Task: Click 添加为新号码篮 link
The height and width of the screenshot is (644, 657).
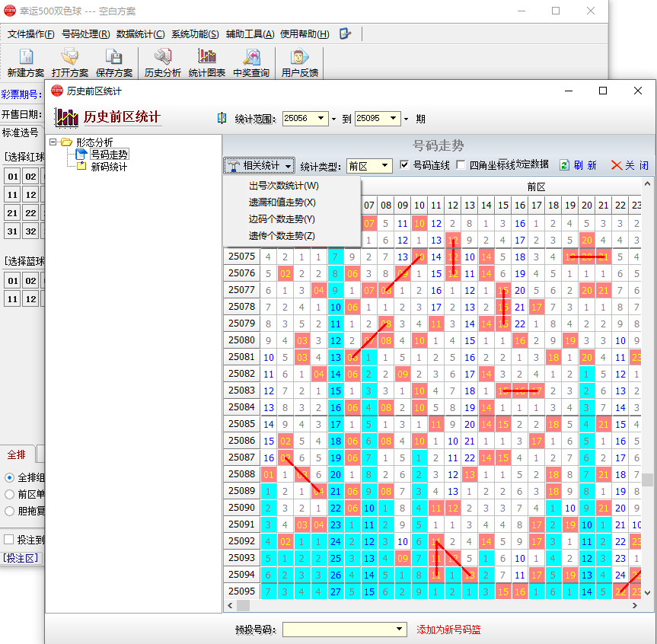Action: coord(448,630)
